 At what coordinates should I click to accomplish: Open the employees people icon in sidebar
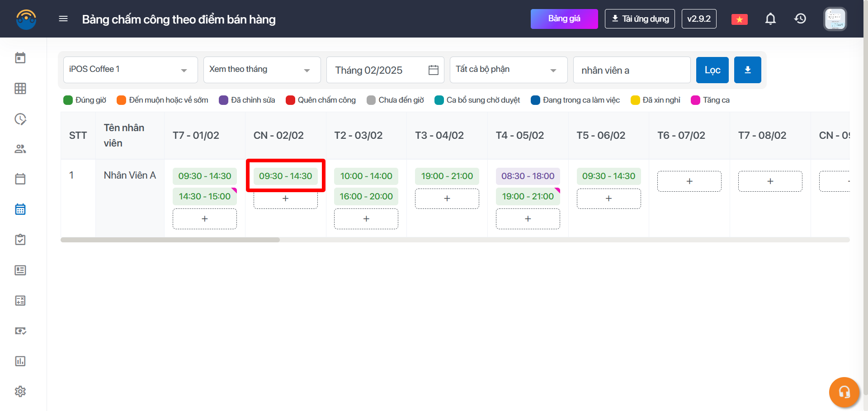coord(20,149)
